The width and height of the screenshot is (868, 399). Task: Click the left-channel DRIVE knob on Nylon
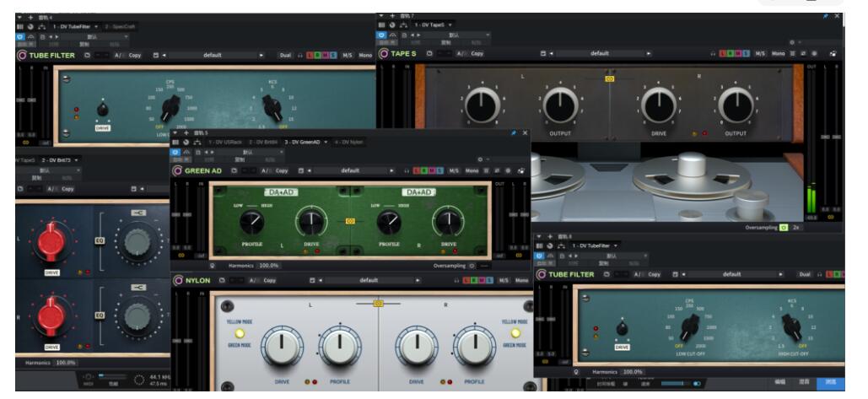click(x=282, y=347)
